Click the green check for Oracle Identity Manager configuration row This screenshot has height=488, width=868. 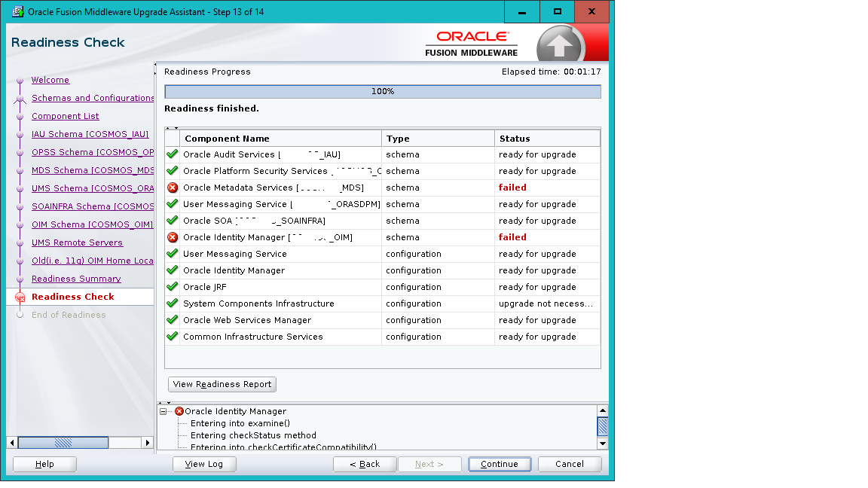[x=172, y=270]
